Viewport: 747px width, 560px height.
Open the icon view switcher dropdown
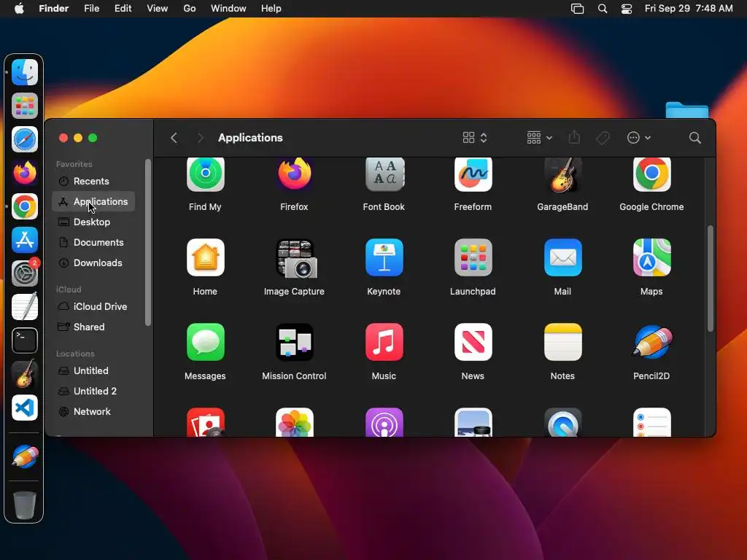coord(475,138)
